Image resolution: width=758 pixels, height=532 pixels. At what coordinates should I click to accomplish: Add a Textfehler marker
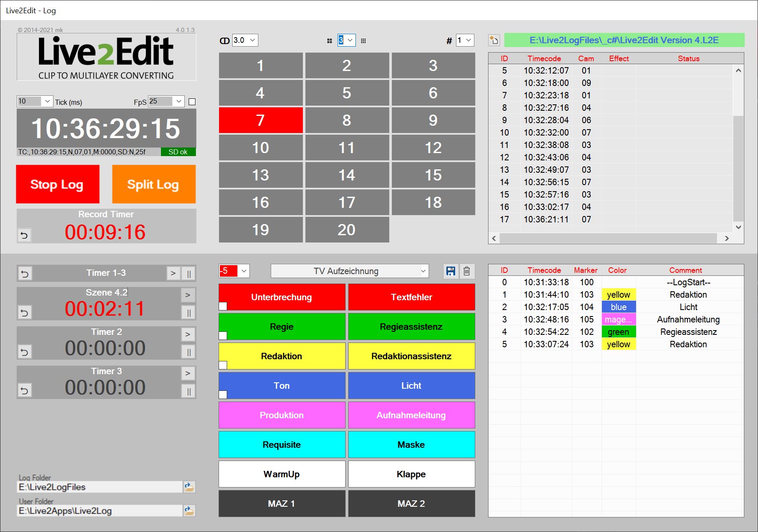click(412, 297)
